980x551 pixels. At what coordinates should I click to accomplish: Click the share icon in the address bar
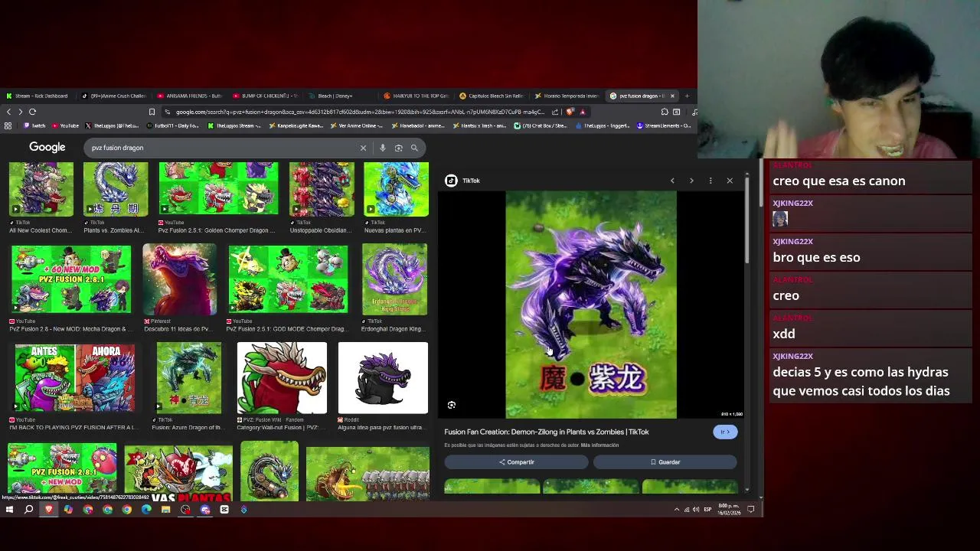[555, 112]
